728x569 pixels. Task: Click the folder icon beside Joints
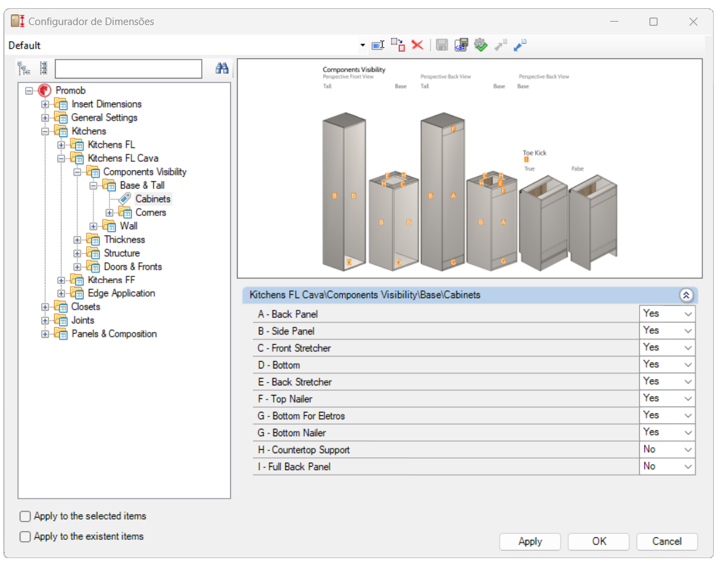tap(61, 320)
